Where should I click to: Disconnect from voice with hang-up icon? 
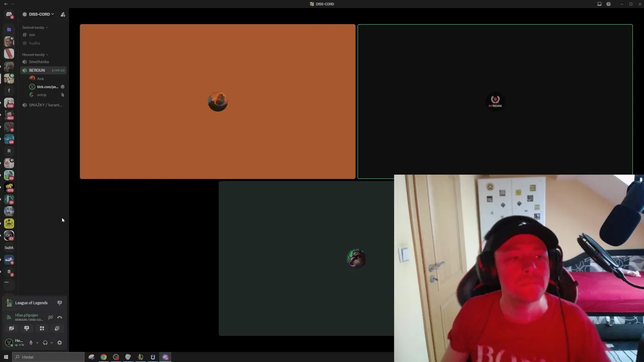59,317
